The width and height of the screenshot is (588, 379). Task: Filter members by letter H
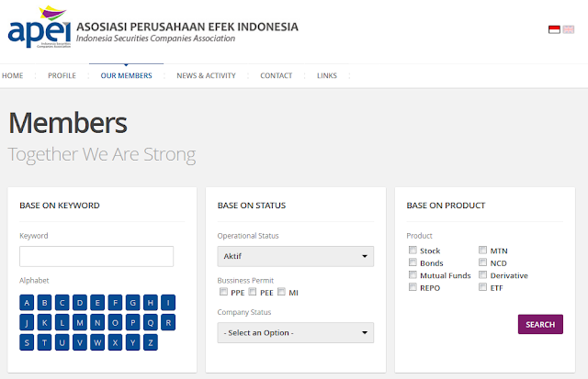tap(151, 303)
